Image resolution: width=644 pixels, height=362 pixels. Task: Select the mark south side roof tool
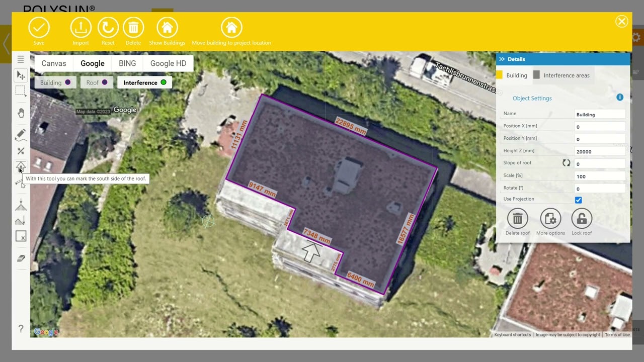pyautogui.click(x=21, y=166)
